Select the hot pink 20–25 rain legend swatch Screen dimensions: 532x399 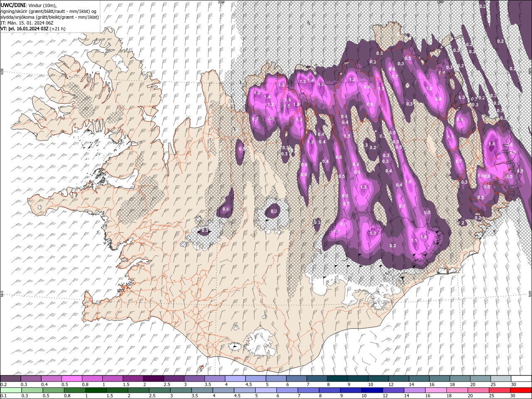click(x=478, y=390)
